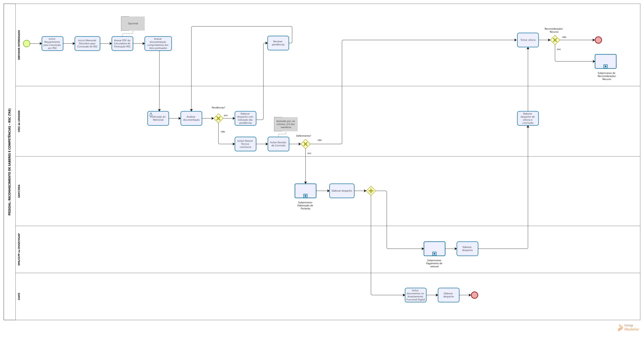The image size is (644, 348).
Task: Open the Pagamento de pessoal subprocess box
Action: 434,249
